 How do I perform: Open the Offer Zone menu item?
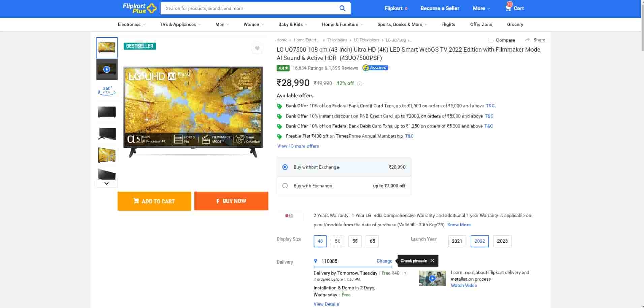[x=481, y=24]
